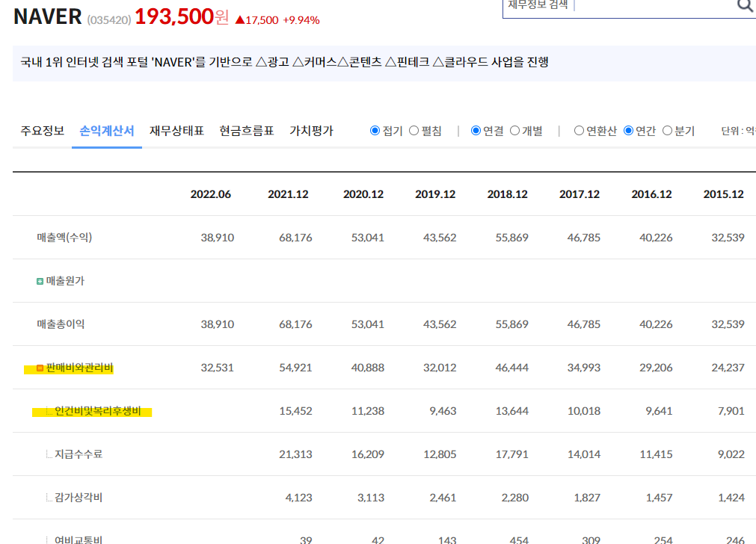Image resolution: width=756 pixels, height=544 pixels.
Task: Click the 지급수수료 row label
Action: click(x=77, y=454)
